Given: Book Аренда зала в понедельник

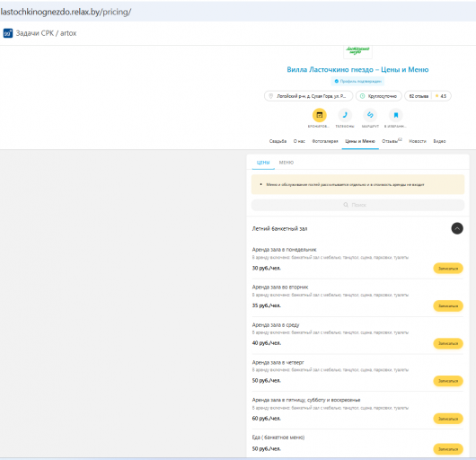Looking at the screenshot, I should (448, 269).
